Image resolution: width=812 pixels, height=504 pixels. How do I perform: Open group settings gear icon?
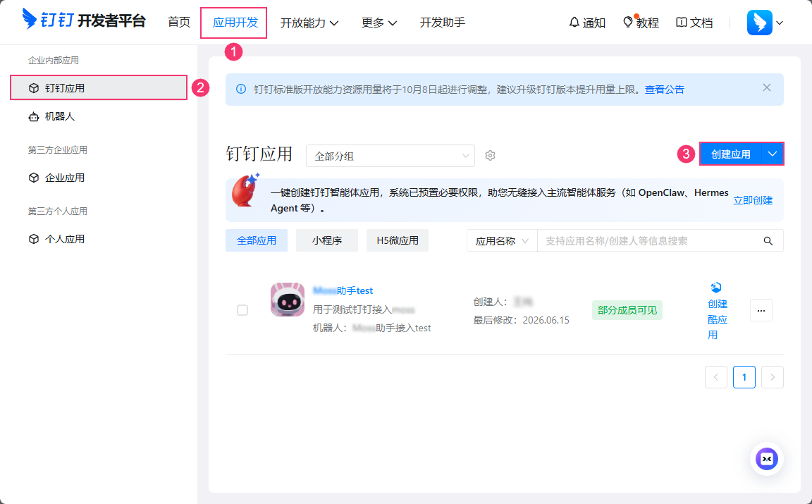tap(491, 155)
